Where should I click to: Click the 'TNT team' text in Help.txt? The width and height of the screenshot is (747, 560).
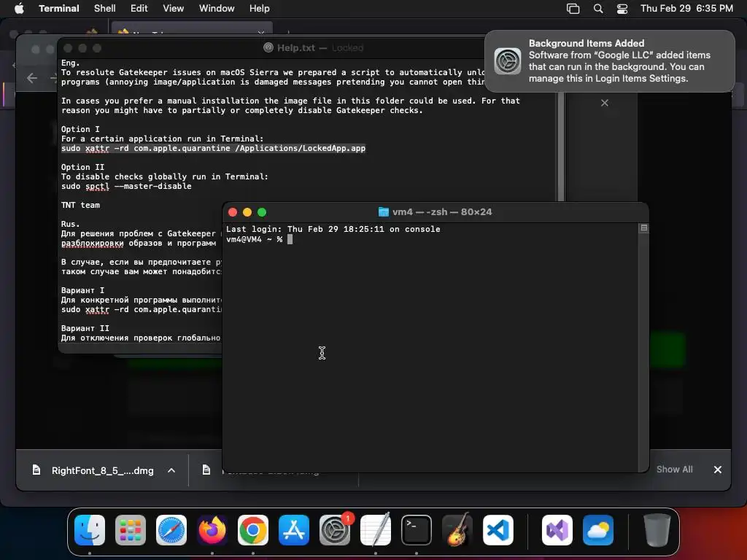[x=80, y=205]
